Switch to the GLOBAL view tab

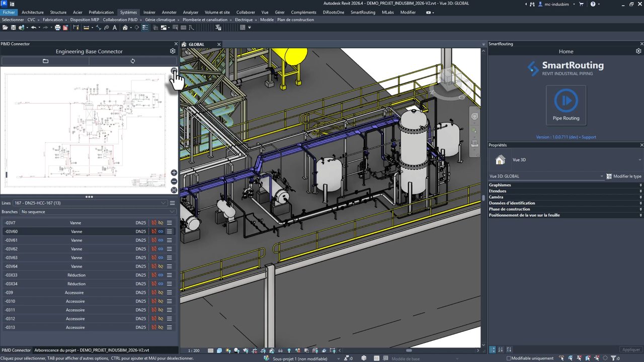coord(196,44)
